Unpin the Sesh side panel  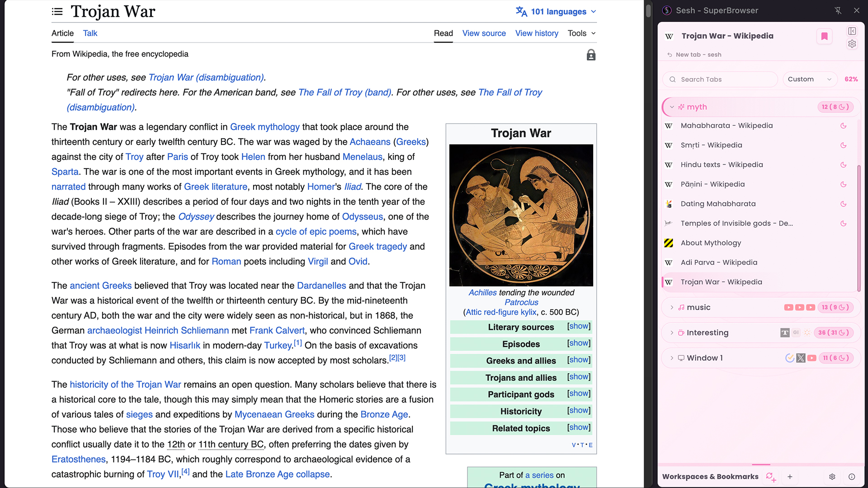[838, 10]
